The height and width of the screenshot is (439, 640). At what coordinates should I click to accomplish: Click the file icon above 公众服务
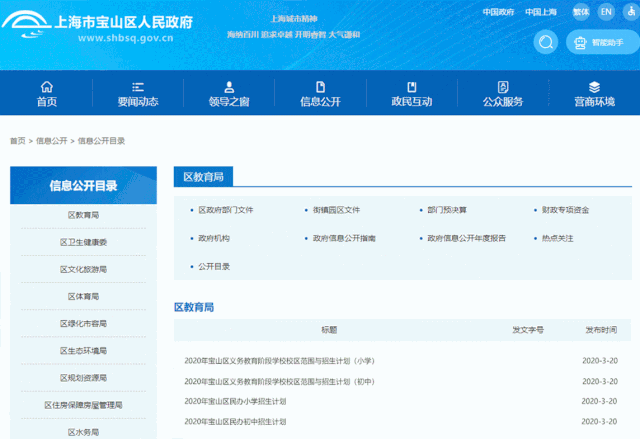tap(503, 86)
